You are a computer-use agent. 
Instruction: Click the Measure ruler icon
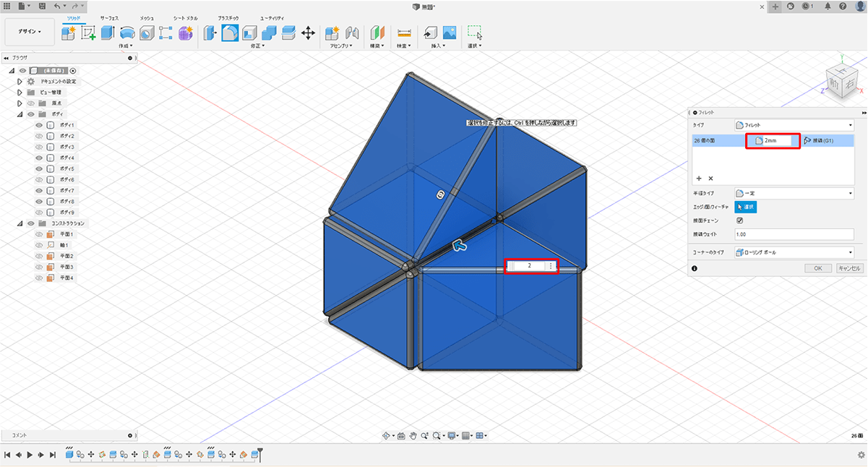[x=404, y=33]
